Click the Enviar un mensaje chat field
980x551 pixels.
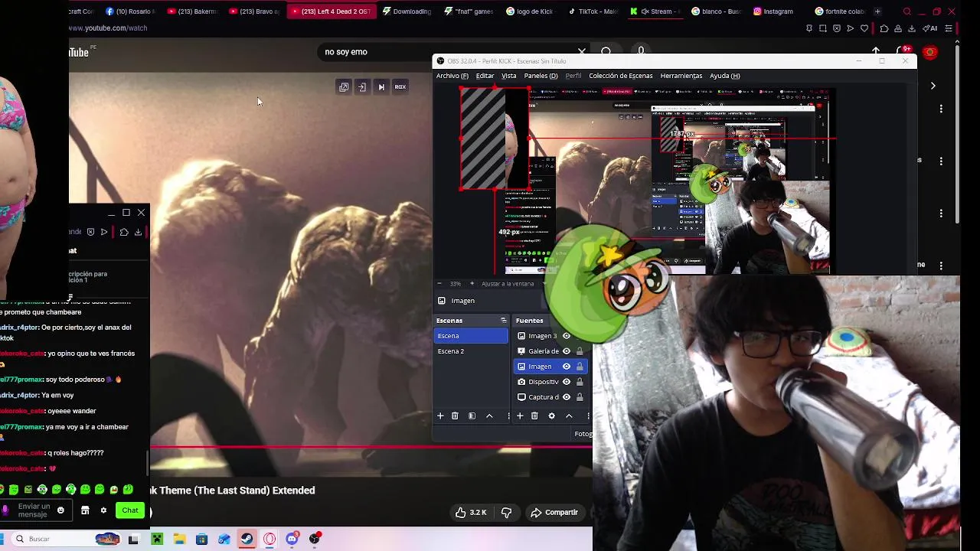pos(34,510)
